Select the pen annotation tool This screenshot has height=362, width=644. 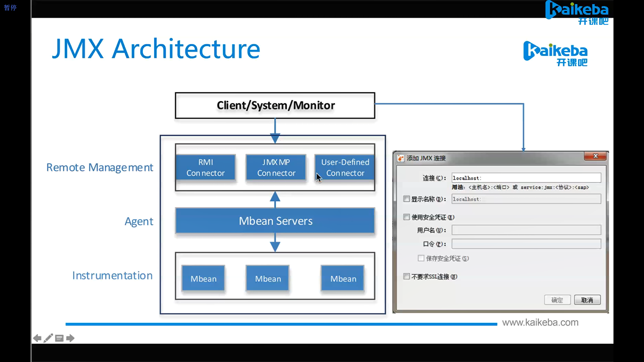pyautogui.click(x=48, y=338)
